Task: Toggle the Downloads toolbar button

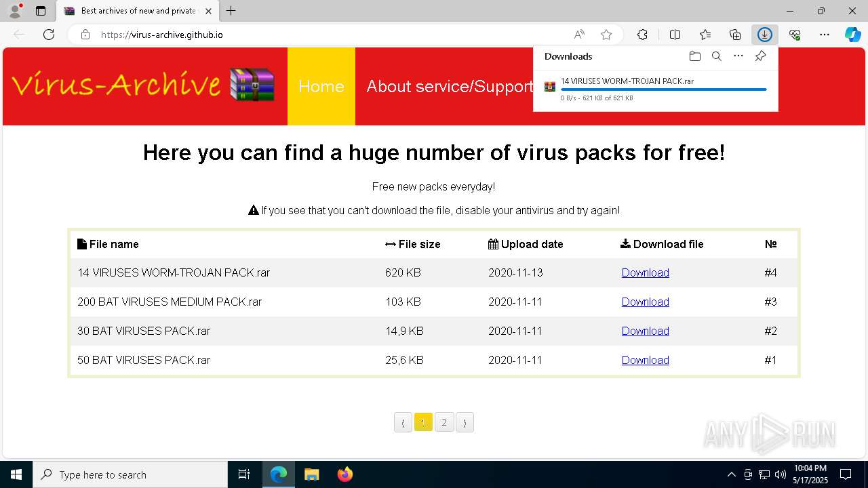Action: point(764,35)
